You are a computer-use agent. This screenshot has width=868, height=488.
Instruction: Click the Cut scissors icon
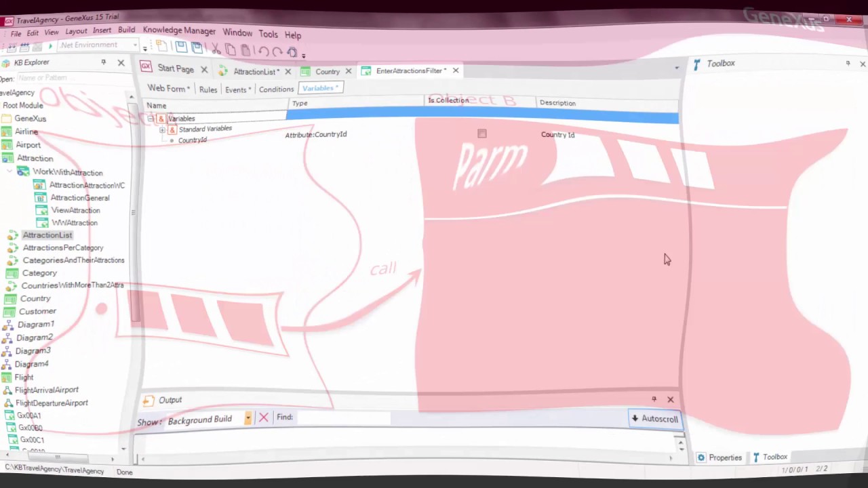click(x=215, y=49)
